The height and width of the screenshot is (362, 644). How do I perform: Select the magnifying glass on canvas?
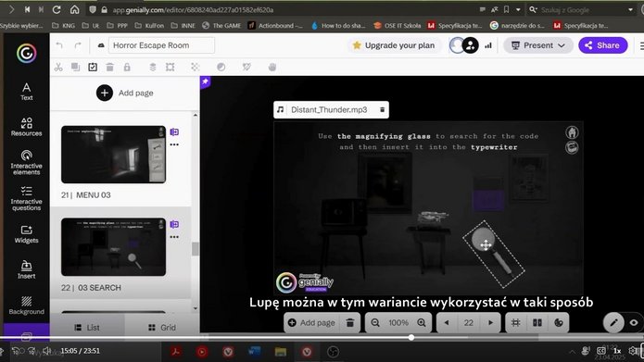(493, 254)
